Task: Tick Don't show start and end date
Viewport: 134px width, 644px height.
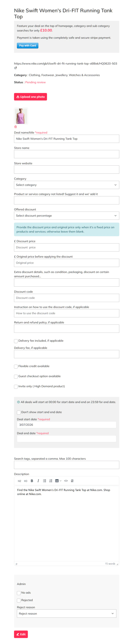Action: 19,413
